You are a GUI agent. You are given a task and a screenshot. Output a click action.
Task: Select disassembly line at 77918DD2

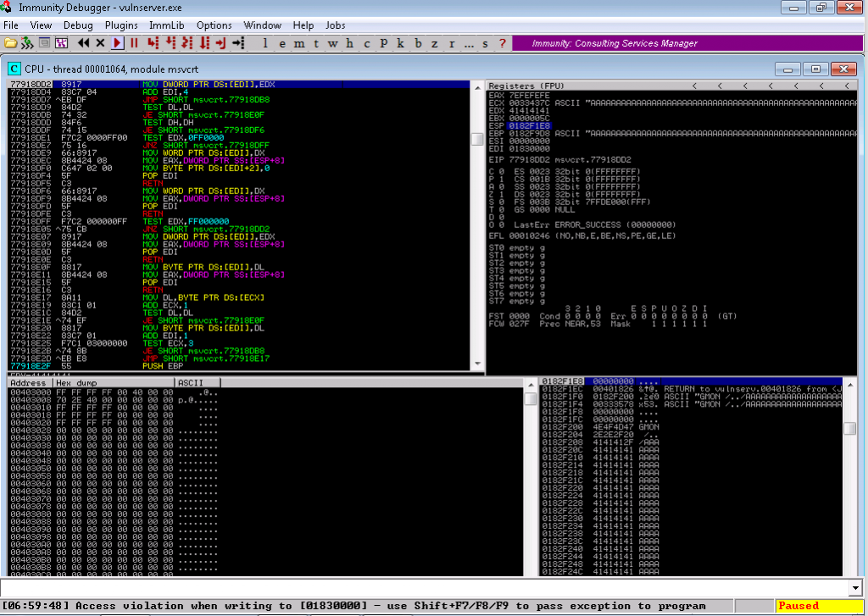tap(238, 84)
